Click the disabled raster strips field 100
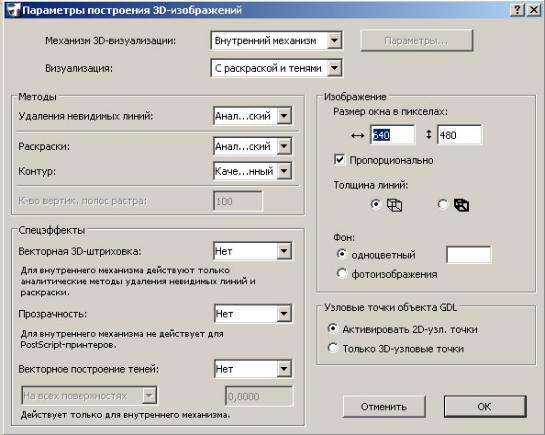 [238, 201]
